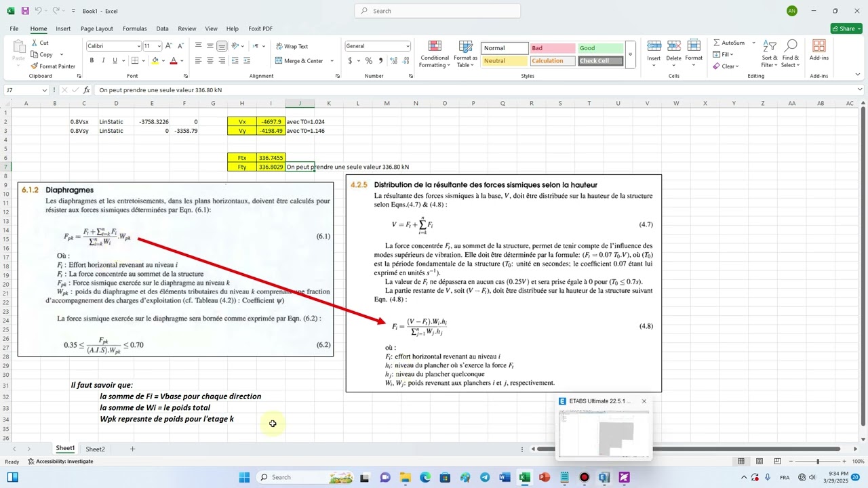Toggle Wrap Text
The width and height of the screenshot is (868, 488).
(x=292, y=46)
